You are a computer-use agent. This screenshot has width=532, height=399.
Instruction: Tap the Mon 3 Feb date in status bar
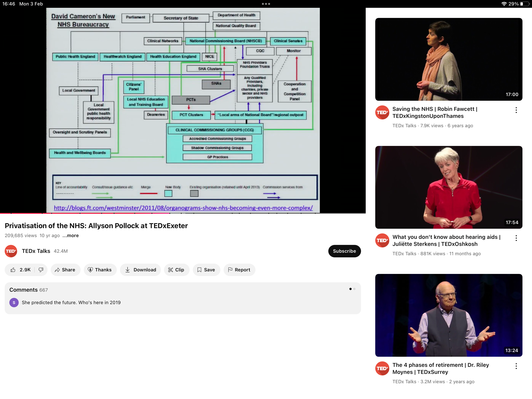[31, 4]
